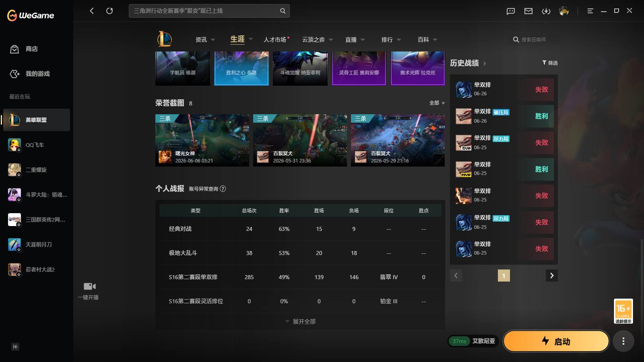This screenshot has width=644, height=362.
Task: Open the three-dot more options button
Action: [x=623, y=341]
